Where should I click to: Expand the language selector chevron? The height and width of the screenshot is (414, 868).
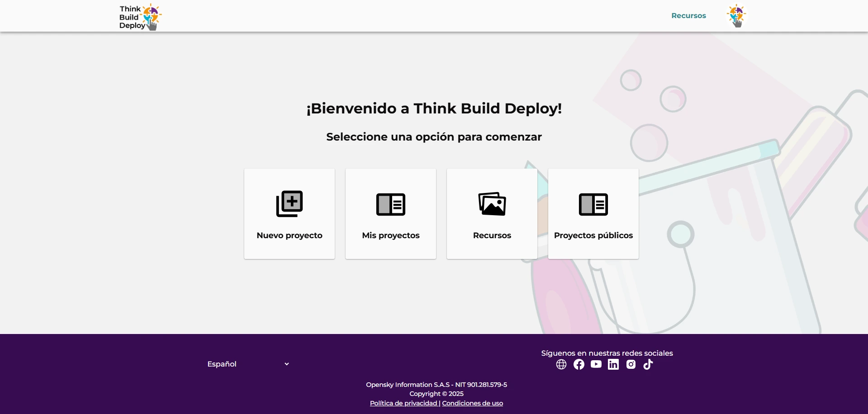click(287, 364)
